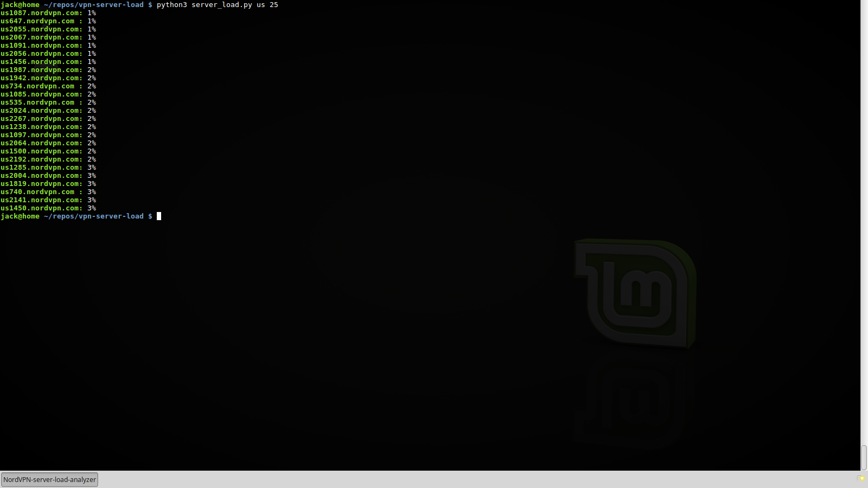Select the line 'us2024.nordvpn.com: 2%'
This screenshot has height=488, width=868.
(x=48, y=111)
